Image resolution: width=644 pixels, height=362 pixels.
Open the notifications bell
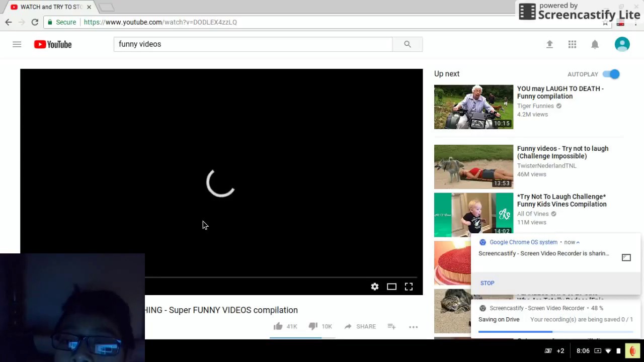coord(595,44)
